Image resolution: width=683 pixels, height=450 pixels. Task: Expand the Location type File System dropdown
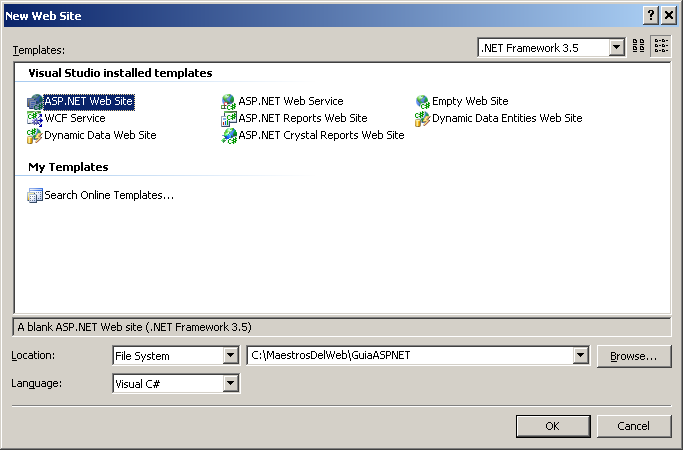[x=230, y=355]
